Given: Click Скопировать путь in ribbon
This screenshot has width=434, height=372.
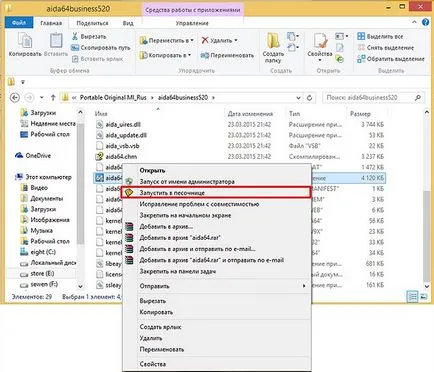Looking at the screenshot, I should [101, 48].
